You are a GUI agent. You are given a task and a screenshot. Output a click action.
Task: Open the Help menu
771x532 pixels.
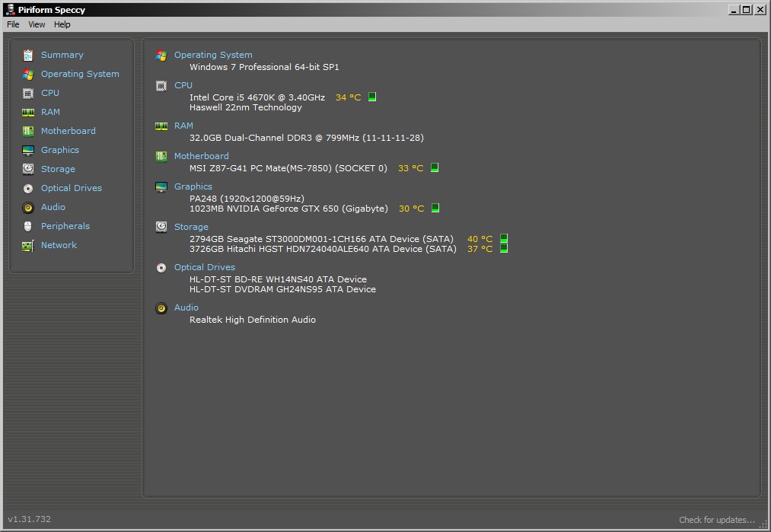62,24
